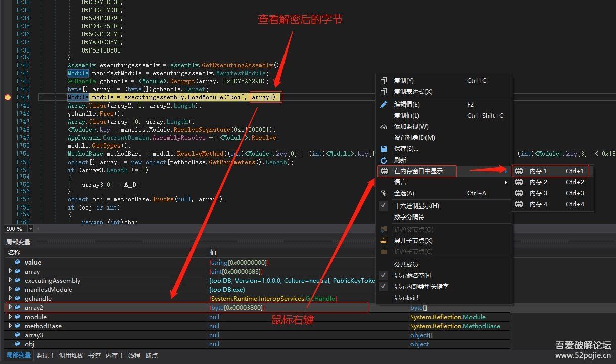Expand the gchandle variable in locals
The width and height of the screenshot is (616, 364).
10,298
